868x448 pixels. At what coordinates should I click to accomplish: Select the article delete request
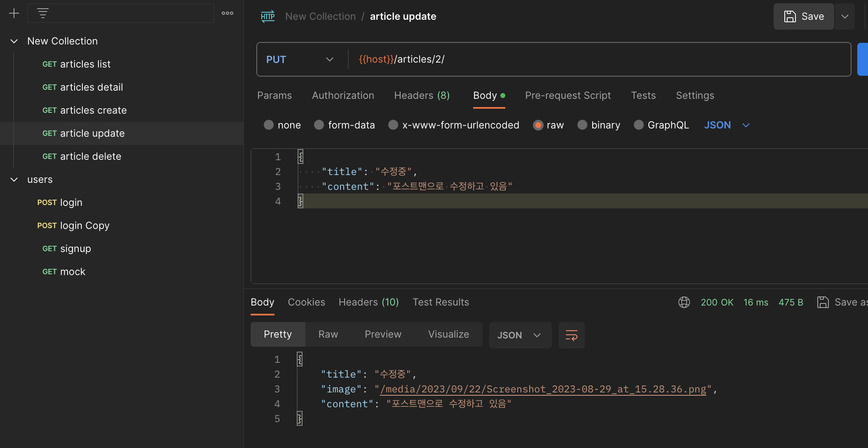[91, 156]
